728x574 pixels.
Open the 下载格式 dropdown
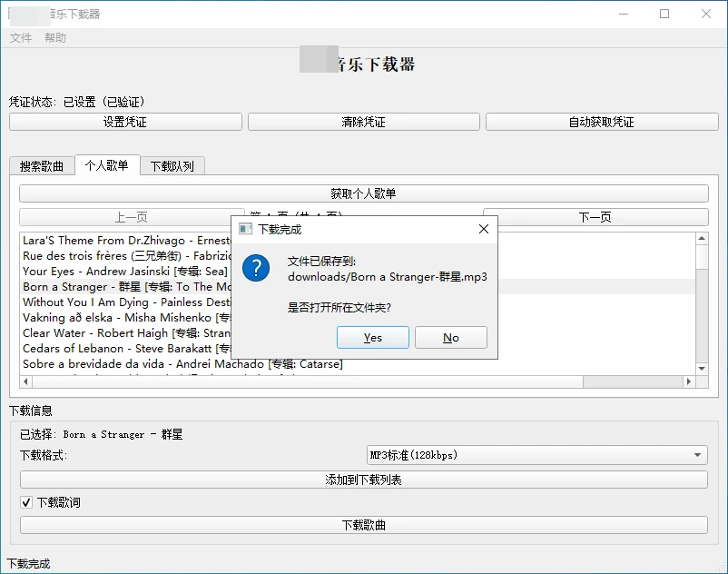point(536,455)
